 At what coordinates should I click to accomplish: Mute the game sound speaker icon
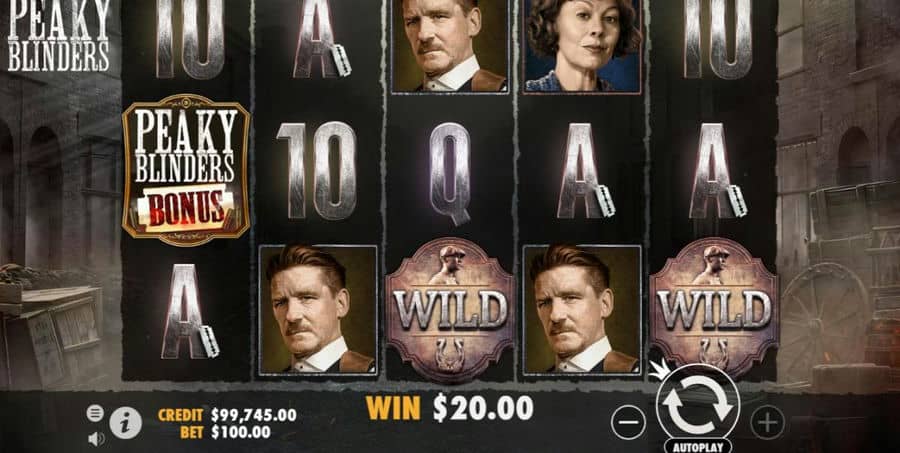point(96,439)
